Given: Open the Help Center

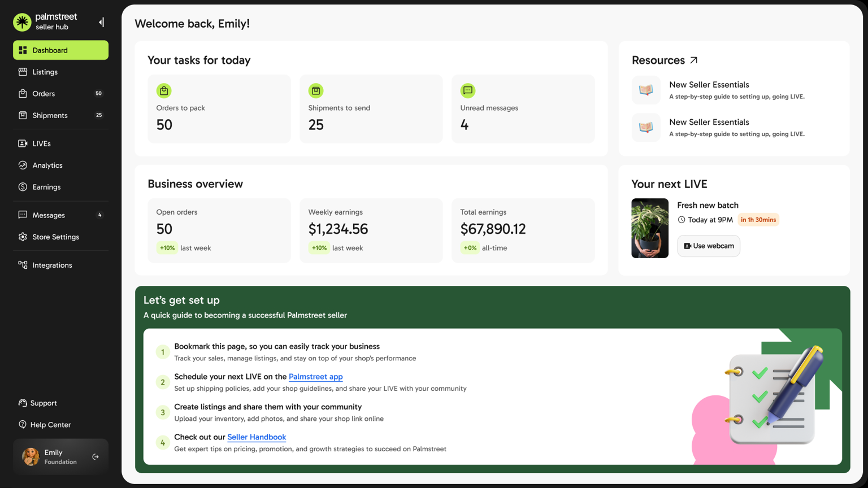Looking at the screenshot, I should (50, 425).
